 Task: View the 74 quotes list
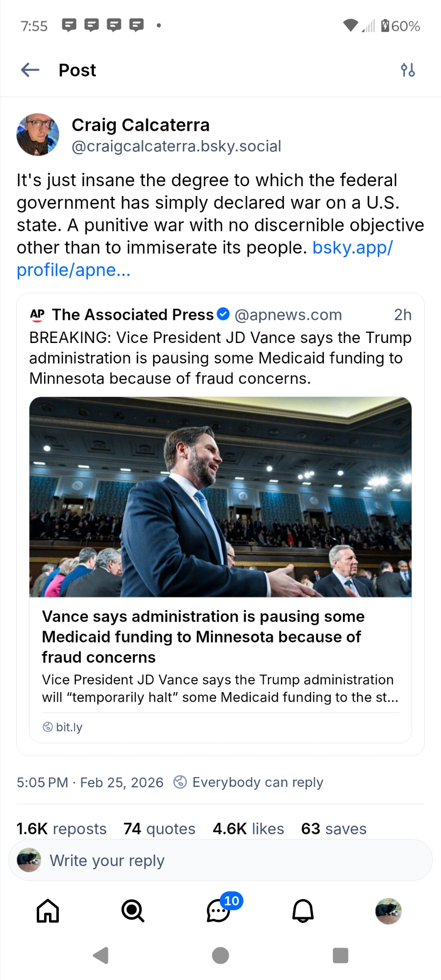point(159,829)
